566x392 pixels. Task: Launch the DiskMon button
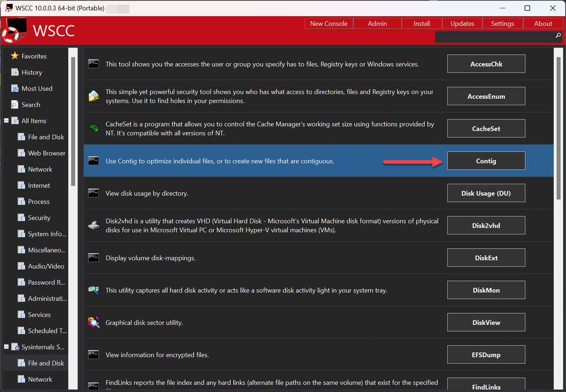click(x=486, y=290)
